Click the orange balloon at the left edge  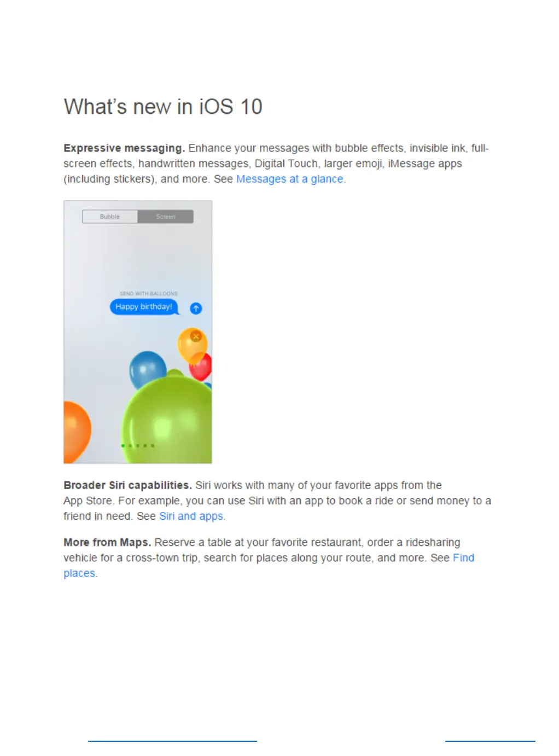click(x=77, y=432)
